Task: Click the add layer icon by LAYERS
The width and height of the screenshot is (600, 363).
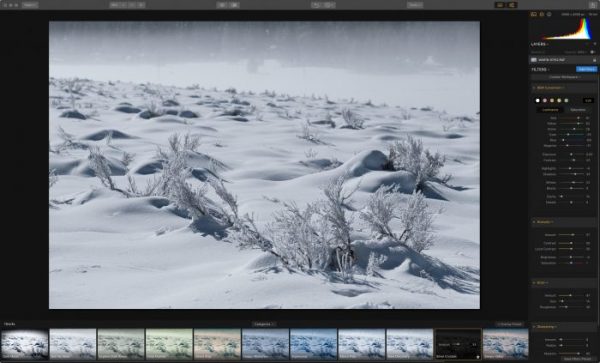Action: pos(595,44)
